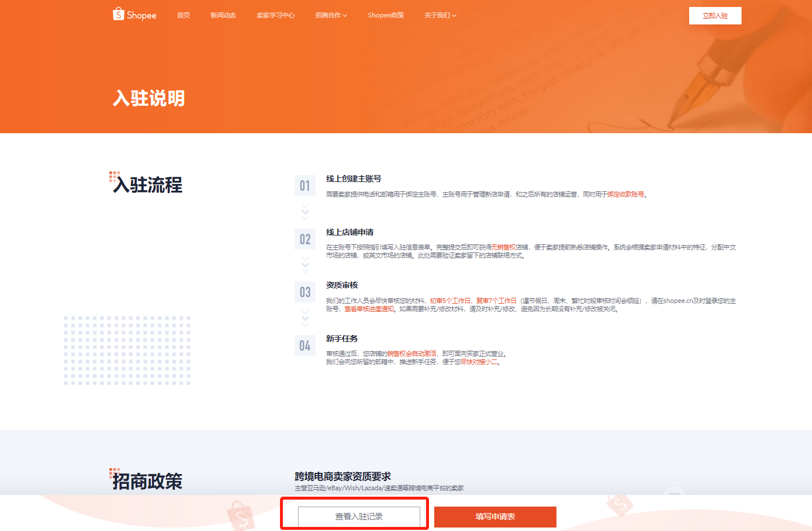
Task: Click the 入驻说明 banner title
Action: click(x=149, y=98)
